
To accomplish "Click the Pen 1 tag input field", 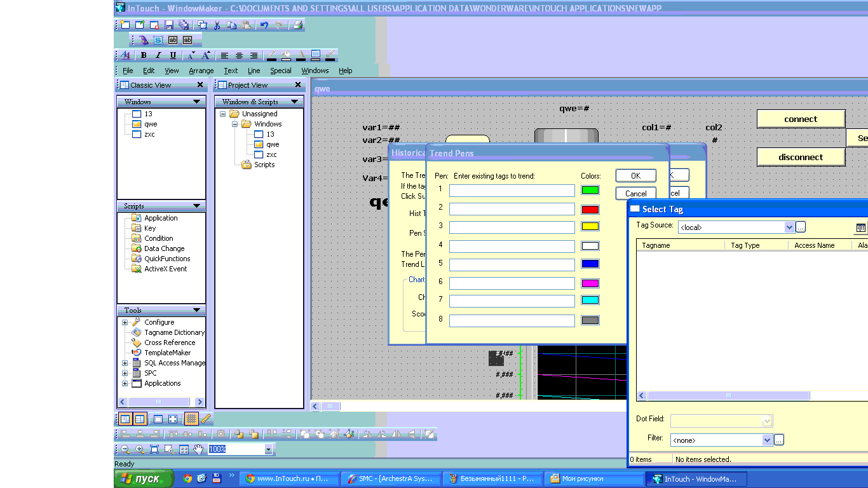I will point(512,191).
